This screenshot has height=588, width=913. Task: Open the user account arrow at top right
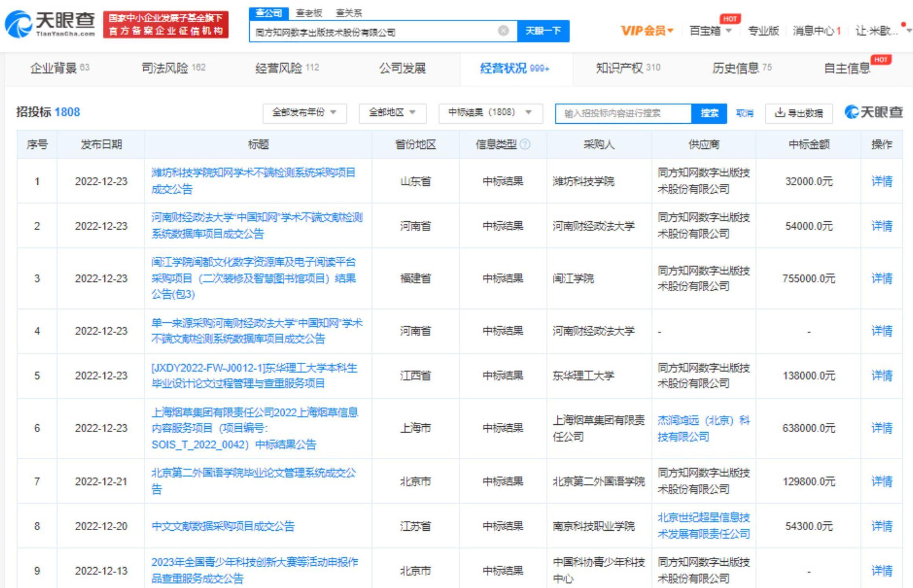click(x=909, y=31)
